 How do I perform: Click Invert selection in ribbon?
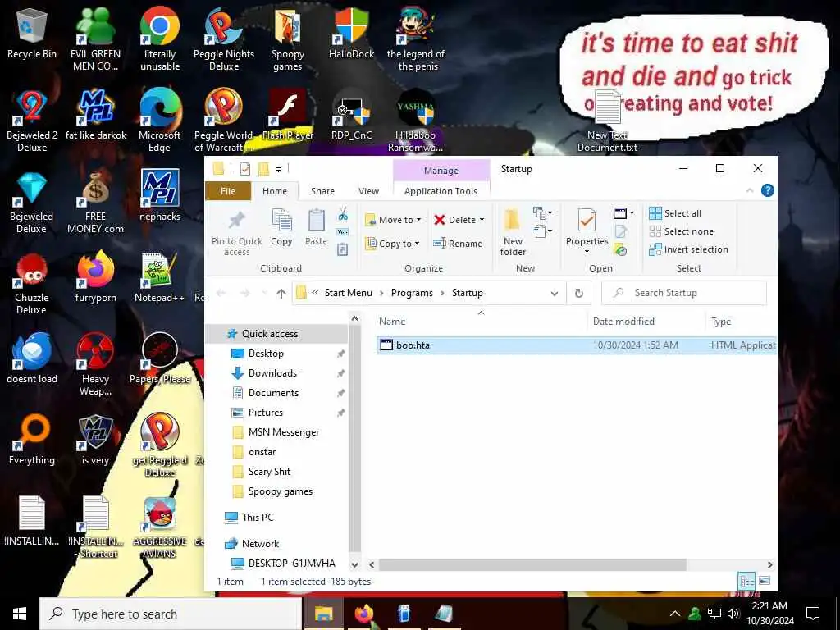click(x=688, y=249)
